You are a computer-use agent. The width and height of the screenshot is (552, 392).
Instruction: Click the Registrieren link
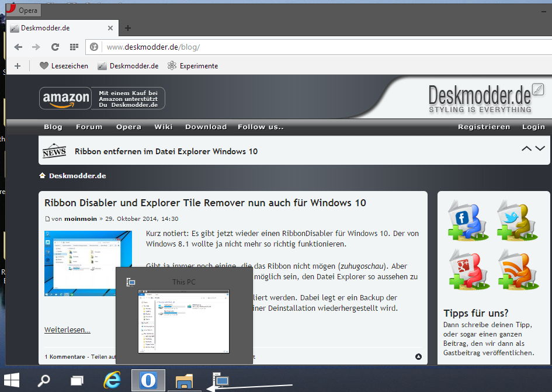(x=484, y=127)
